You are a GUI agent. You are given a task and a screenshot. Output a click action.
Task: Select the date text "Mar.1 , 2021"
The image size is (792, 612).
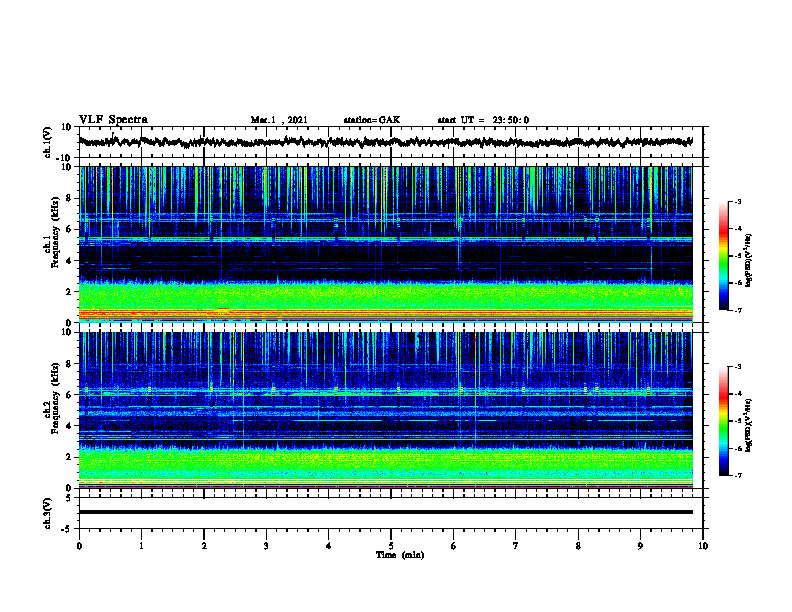279,120
